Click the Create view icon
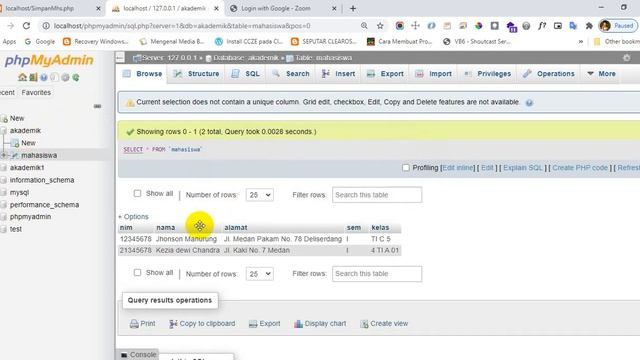 click(x=364, y=324)
